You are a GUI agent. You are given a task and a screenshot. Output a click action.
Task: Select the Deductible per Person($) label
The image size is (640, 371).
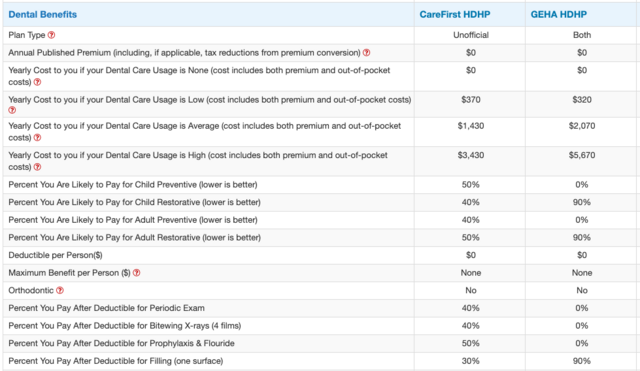pos(55,255)
